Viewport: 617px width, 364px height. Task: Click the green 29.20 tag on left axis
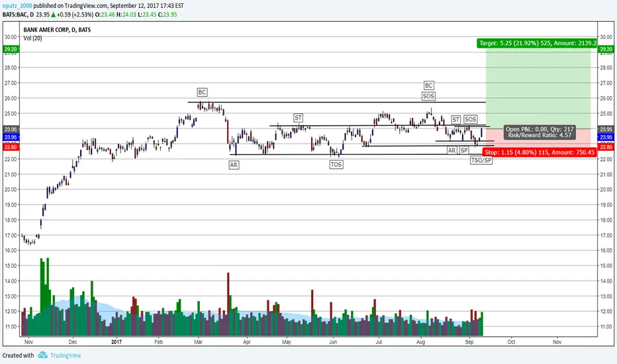coord(11,49)
